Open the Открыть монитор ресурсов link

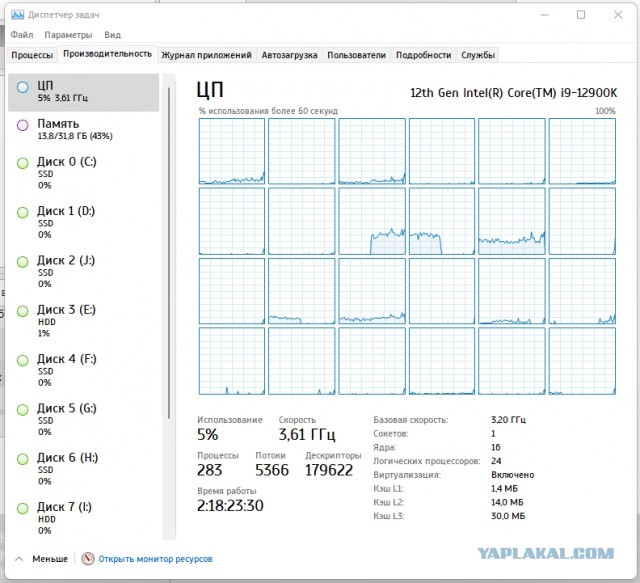(156, 559)
